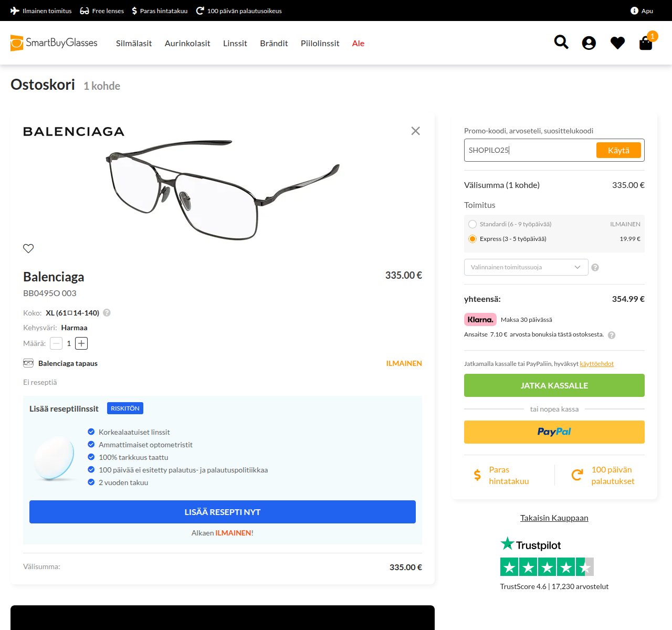Screen dimensions: 672x630
Task: Open bonus info question mark icon
Action: coord(612,335)
